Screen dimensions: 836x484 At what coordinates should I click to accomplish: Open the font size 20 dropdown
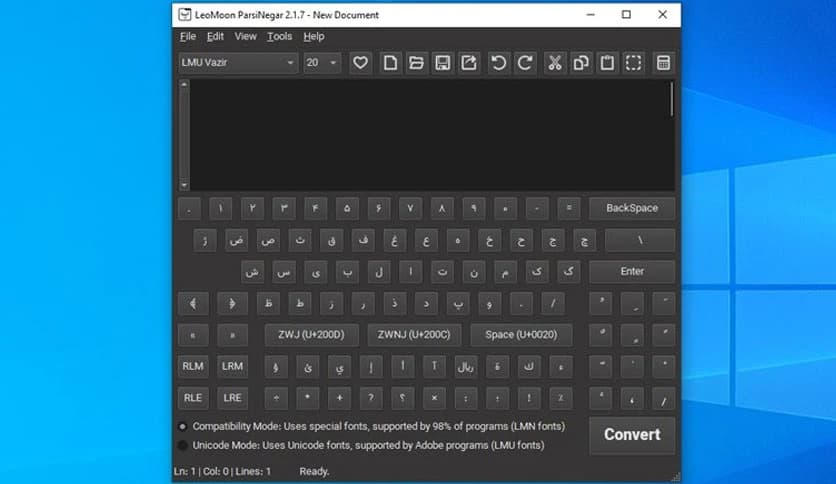click(x=322, y=63)
